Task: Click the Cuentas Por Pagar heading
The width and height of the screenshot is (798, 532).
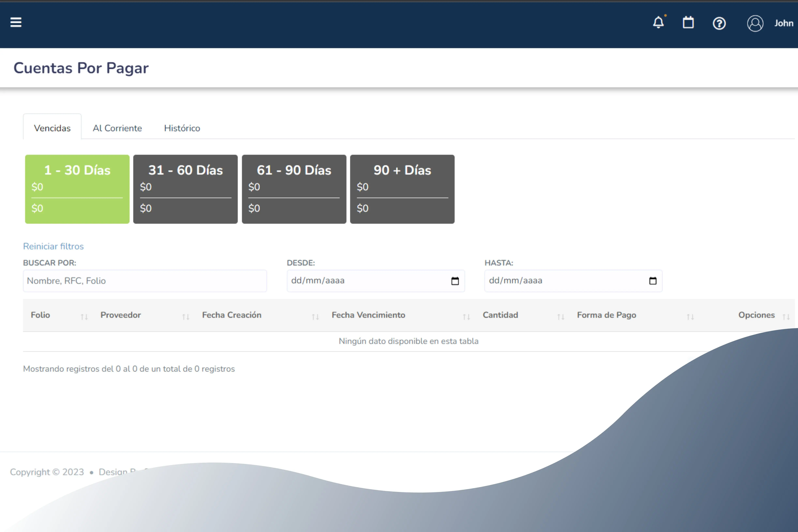Action: (x=81, y=68)
